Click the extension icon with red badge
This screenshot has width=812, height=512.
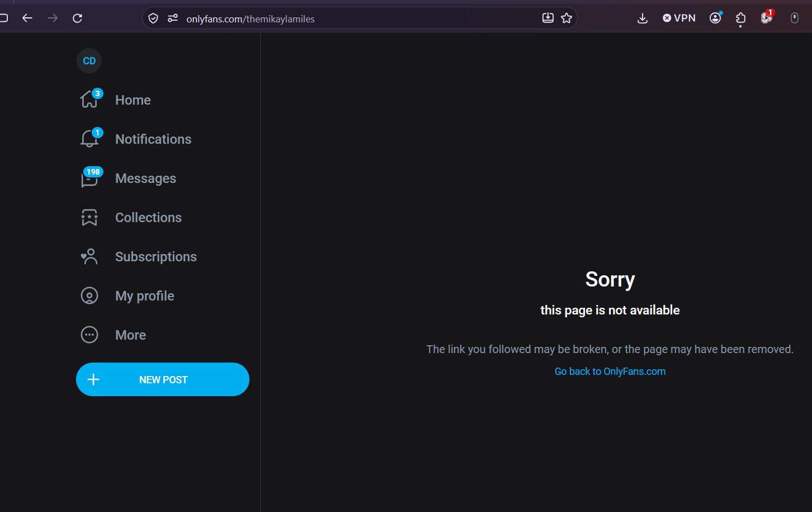(x=767, y=18)
